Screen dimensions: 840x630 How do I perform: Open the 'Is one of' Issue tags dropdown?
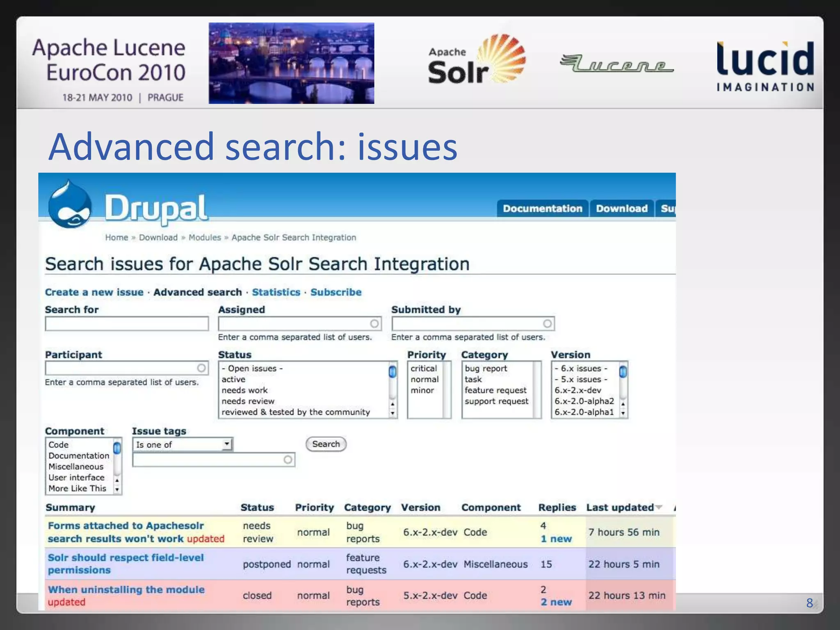(x=183, y=445)
